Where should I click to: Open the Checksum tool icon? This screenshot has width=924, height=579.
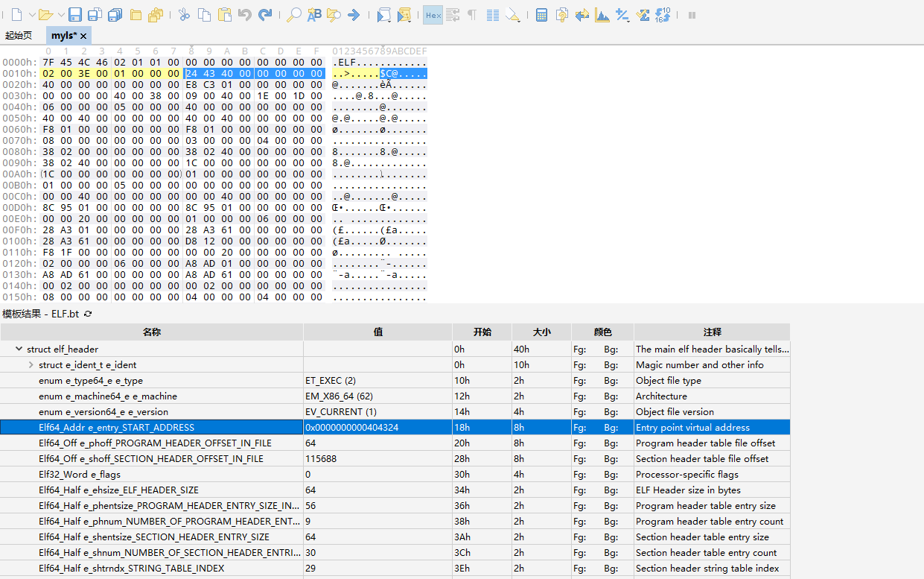point(643,15)
